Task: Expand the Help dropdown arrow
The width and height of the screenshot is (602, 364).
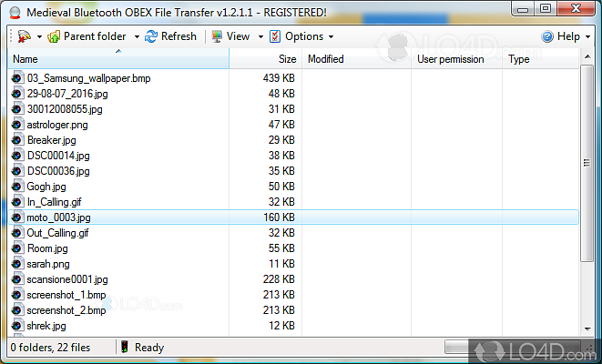Action: point(587,37)
